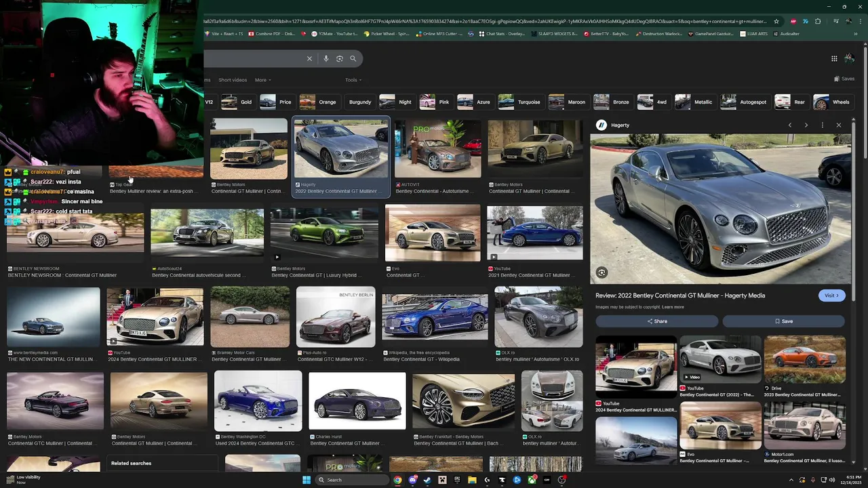The height and width of the screenshot is (488, 868).
Task: Click the Chrome address bar URL
Action: point(485,21)
